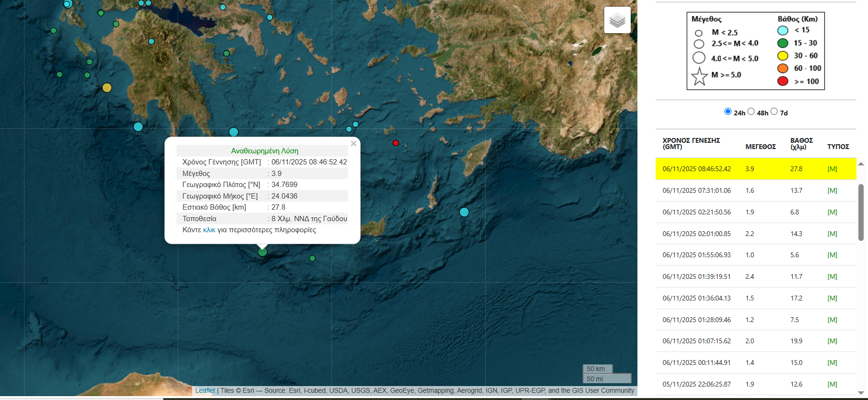The width and height of the screenshot is (868, 400).
Task: Click the yellow earthquake marker near Peloponnese
Action: (107, 87)
